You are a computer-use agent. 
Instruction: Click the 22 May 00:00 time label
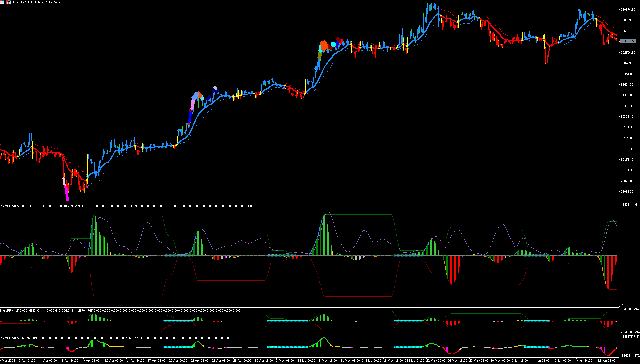[x=436, y=361]
